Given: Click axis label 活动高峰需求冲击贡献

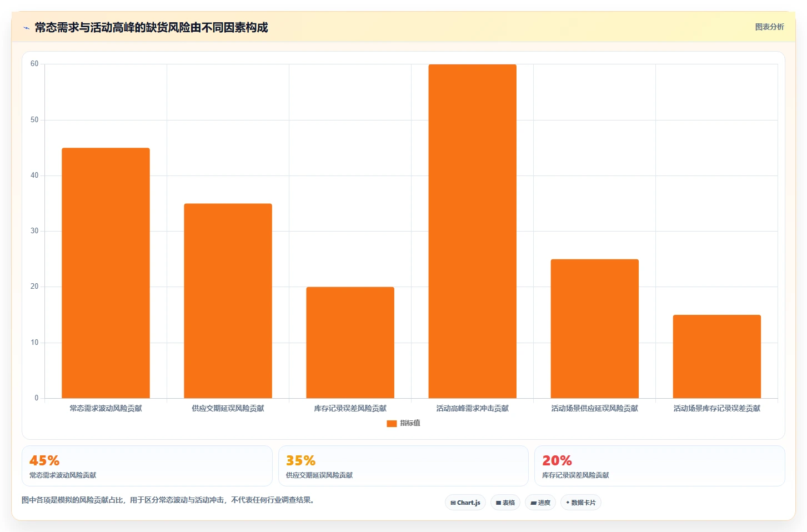Looking at the screenshot, I should pos(472,408).
